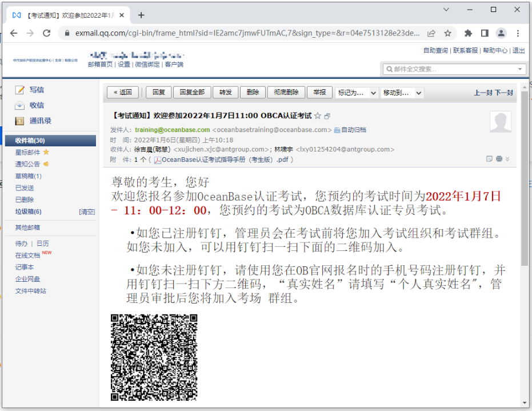Click the 日历 calendar link
The height and width of the screenshot is (411, 532).
pyautogui.click(x=43, y=244)
